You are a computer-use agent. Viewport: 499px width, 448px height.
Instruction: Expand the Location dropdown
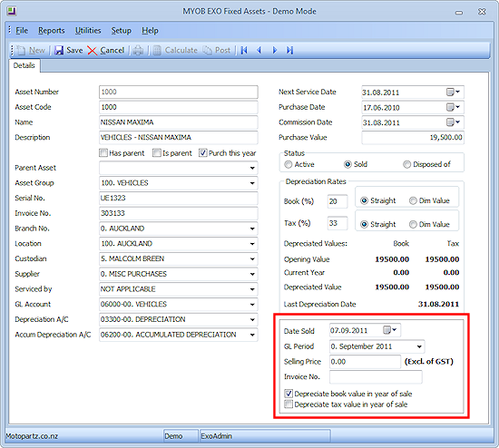[x=252, y=244]
